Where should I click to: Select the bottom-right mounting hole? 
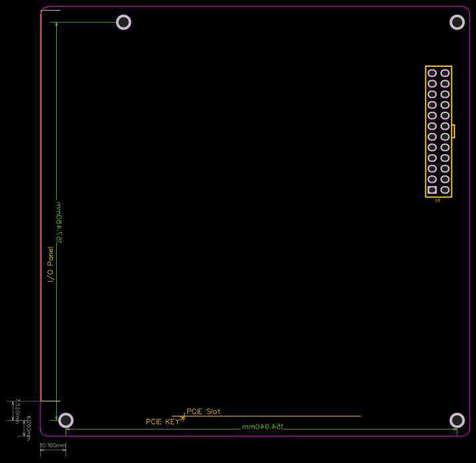[x=457, y=420]
